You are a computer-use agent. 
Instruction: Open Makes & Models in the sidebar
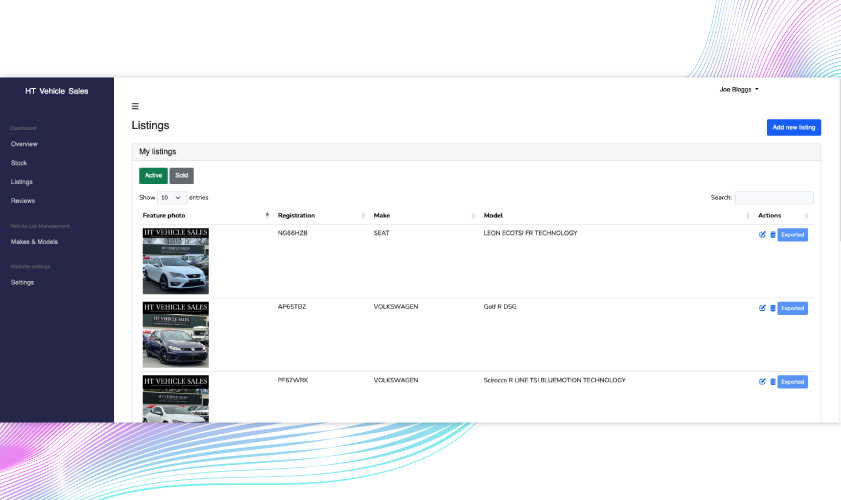[x=34, y=242]
